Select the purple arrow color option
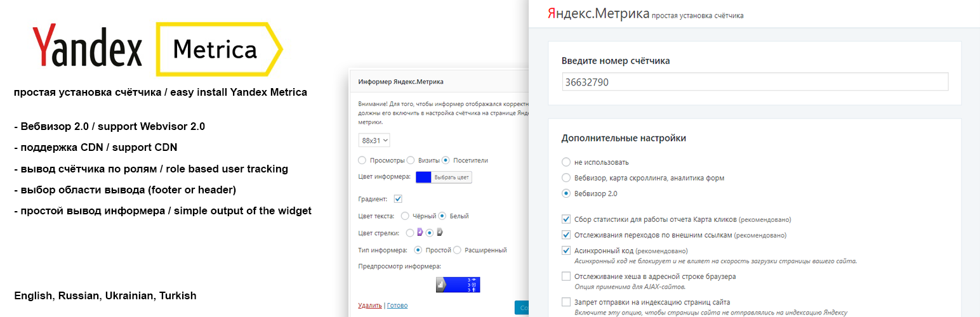Image resolution: width=980 pixels, height=317 pixels. [x=410, y=233]
